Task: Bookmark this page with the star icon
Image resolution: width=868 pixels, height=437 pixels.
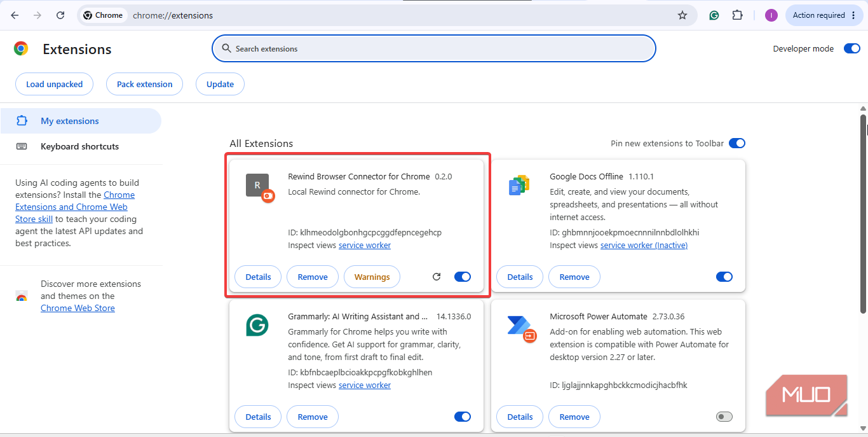Action: 682,15
